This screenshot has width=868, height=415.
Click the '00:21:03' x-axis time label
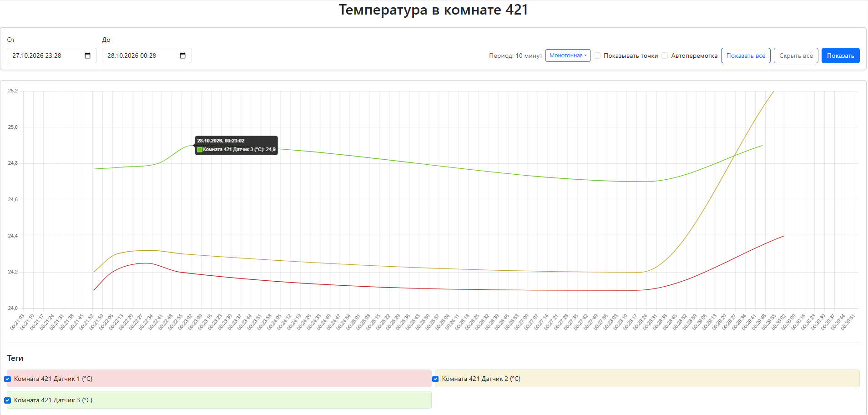click(17, 322)
